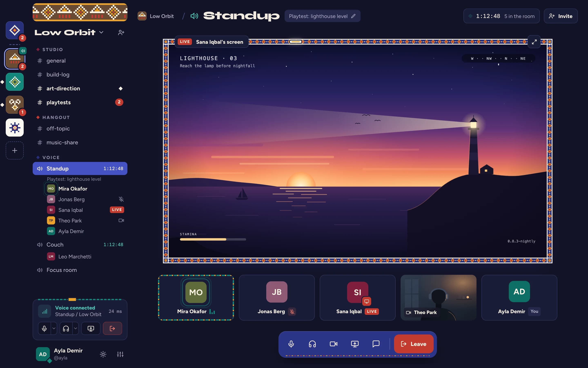Screen dimensions: 588x368
Task: Open the Low Orbit server dropdown chevron
Action: click(101, 32)
